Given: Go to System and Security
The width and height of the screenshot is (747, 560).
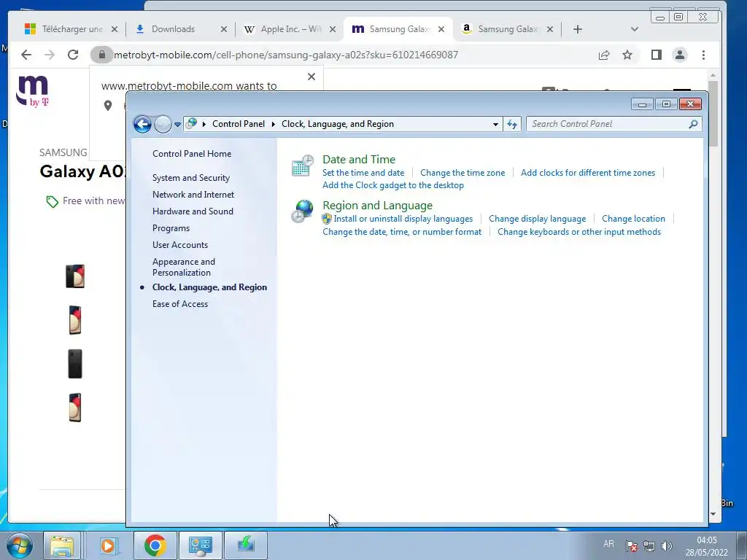Looking at the screenshot, I should [x=191, y=178].
